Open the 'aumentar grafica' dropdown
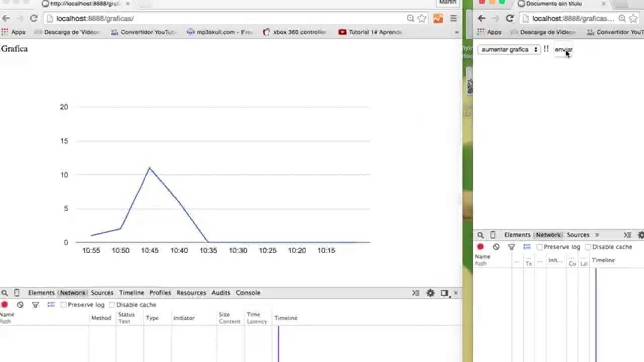 (509, 50)
